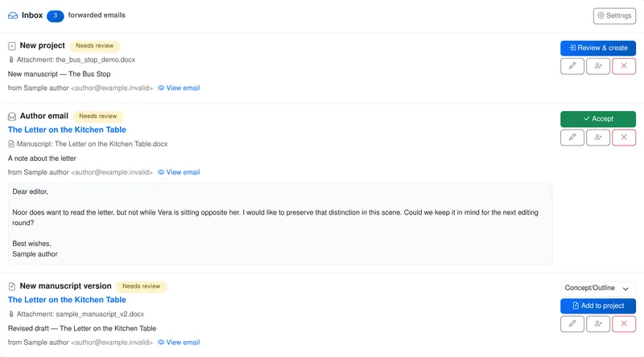Click paperclip icon beside sample_manuscript_v2.docx
The width and height of the screenshot is (644, 357).
click(x=11, y=314)
